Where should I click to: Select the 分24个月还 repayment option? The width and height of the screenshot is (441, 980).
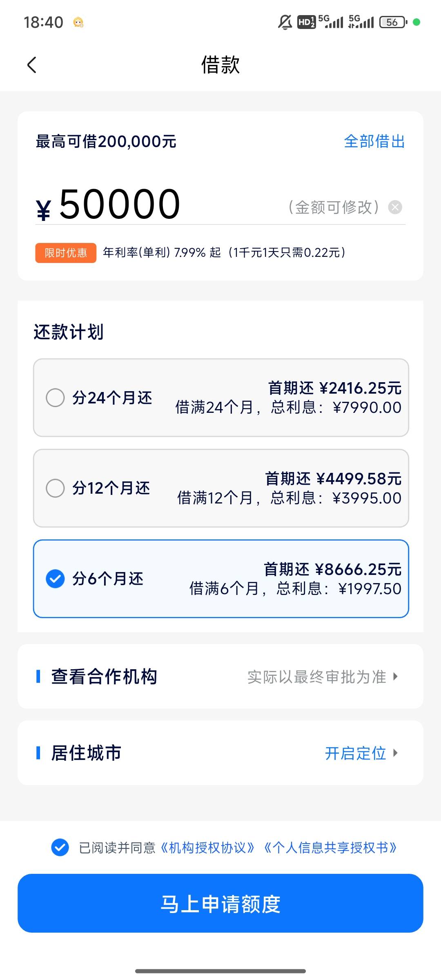[x=221, y=398]
